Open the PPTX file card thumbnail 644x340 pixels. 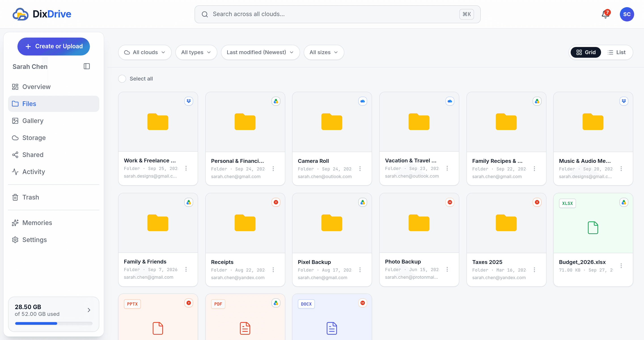coord(158,317)
